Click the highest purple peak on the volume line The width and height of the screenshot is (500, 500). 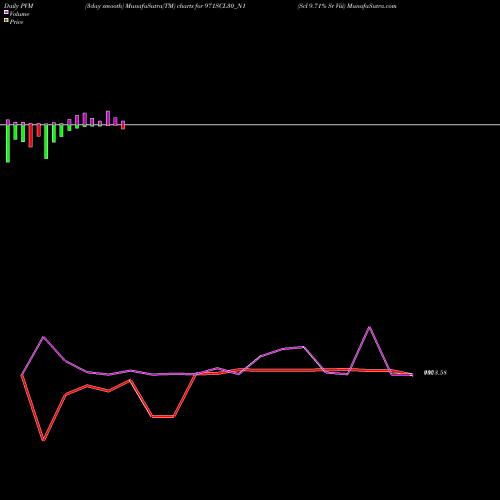pos(369,328)
